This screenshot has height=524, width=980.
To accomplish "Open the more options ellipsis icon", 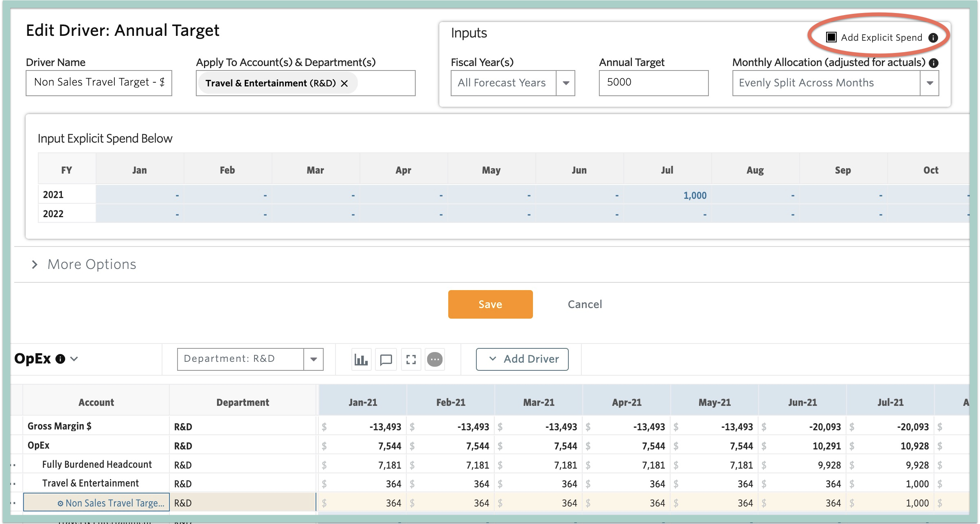I will [x=435, y=359].
